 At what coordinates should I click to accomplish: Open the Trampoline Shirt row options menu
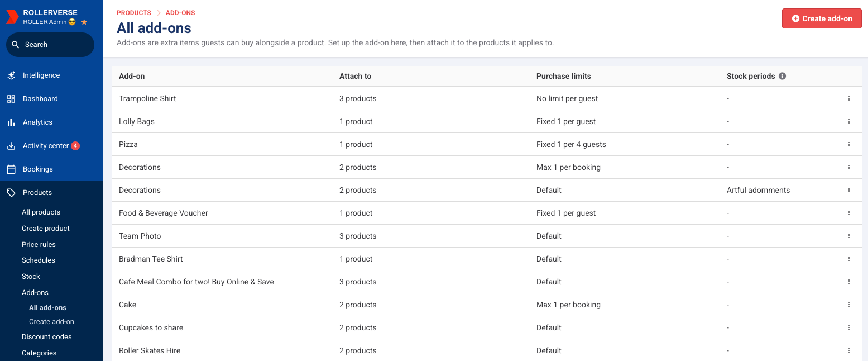click(849, 98)
